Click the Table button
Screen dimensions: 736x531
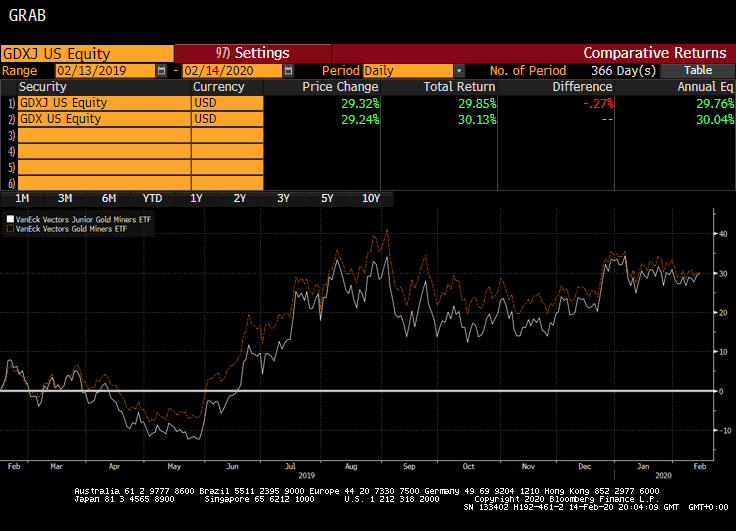point(698,70)
